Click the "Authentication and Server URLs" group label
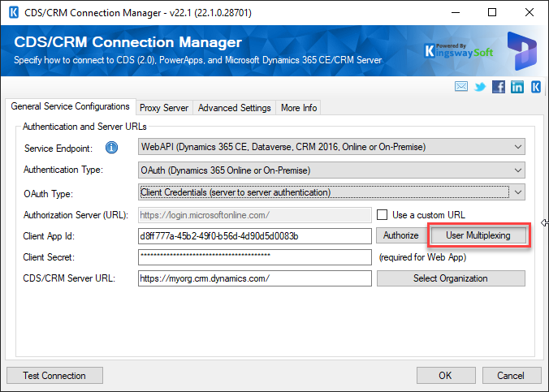 84,127
